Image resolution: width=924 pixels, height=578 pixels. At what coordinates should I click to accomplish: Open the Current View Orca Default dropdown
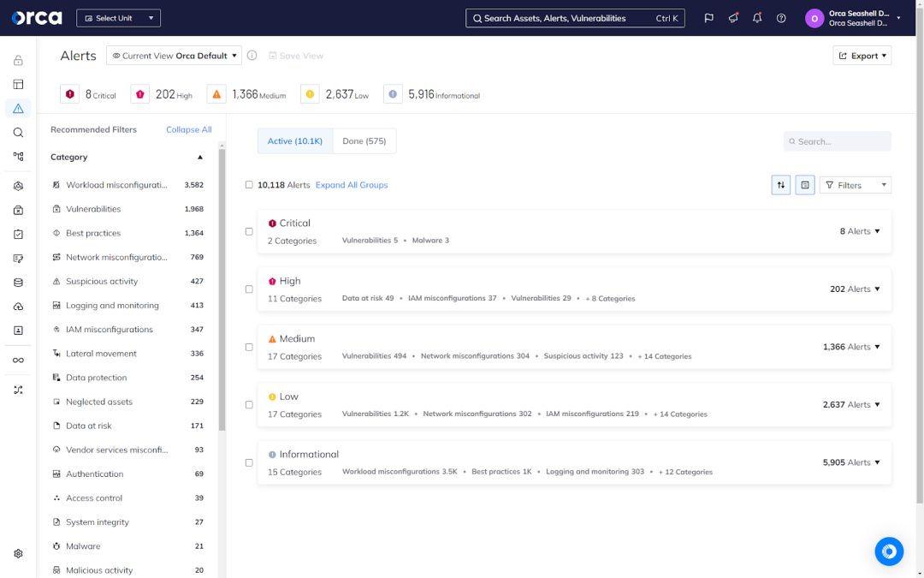click(x=174, y=56)
